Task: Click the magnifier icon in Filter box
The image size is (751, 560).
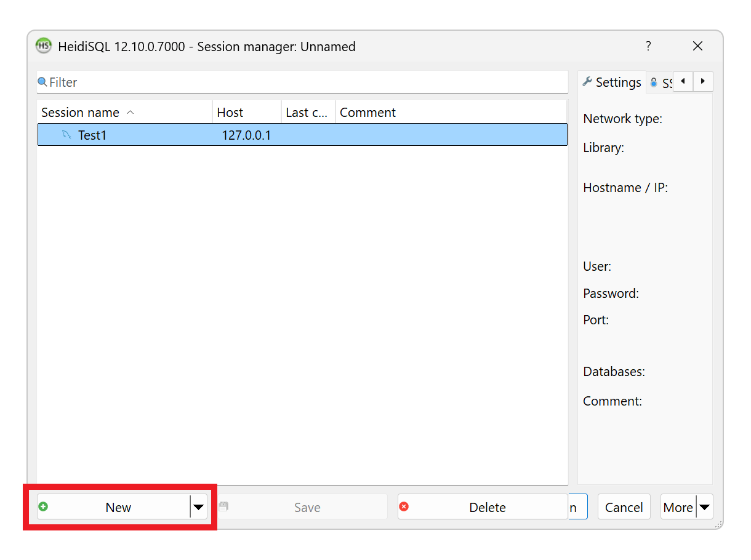Action: [x=42, y=82]
